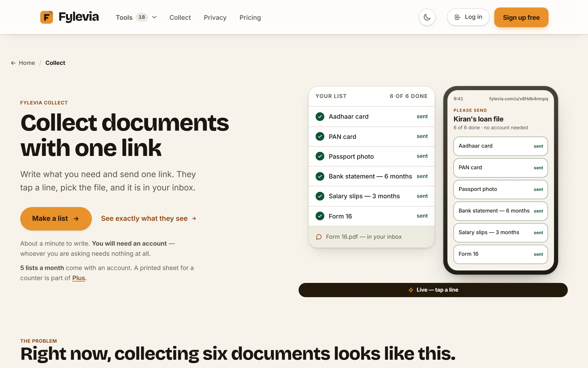Open the Plus plan link
The image size is (588, 368).
[79, 278]
